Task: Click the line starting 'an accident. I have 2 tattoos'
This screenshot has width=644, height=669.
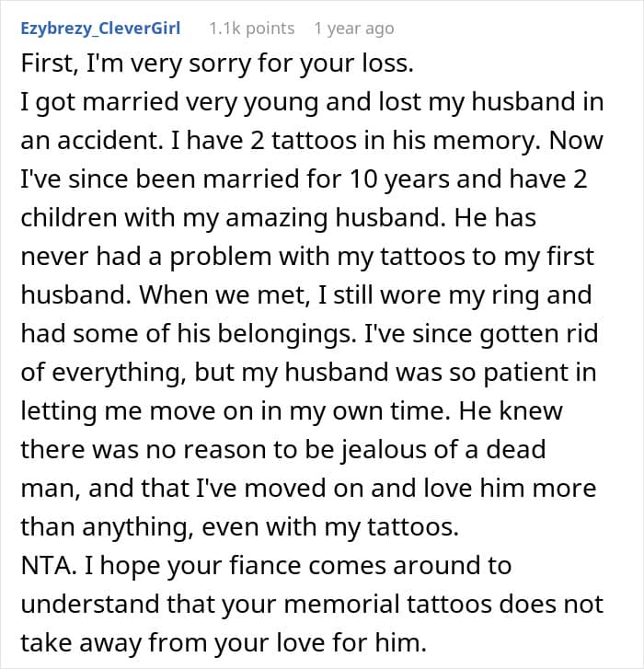Action: 312,141
